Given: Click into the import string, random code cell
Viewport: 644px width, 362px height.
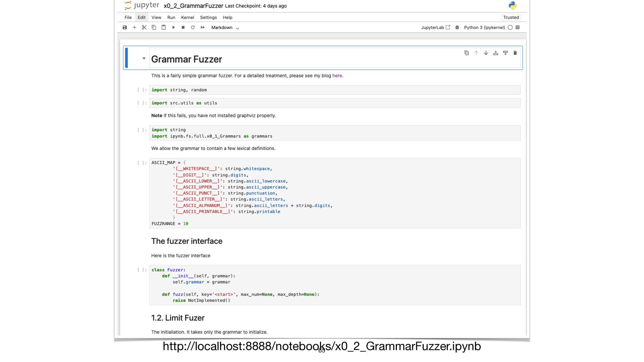Looking at the screenshot, I should coord(335,90).
